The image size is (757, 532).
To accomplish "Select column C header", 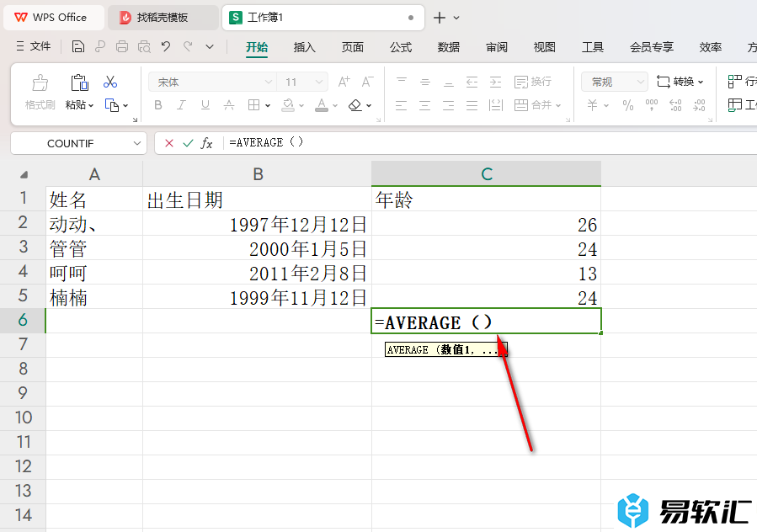I will pyautogui.click(x=487, y=173).
